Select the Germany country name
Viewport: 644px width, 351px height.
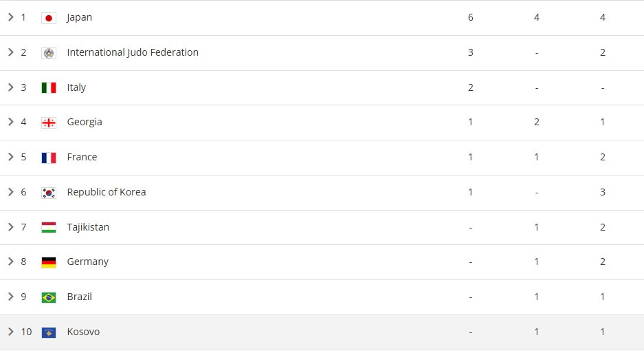(x=87, y=262)
